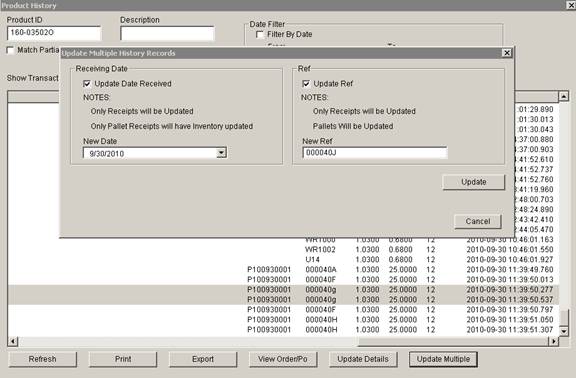Click the 9/30/2010 date value
The height and width of the screenshot is (378, 576).
(107, 154)
